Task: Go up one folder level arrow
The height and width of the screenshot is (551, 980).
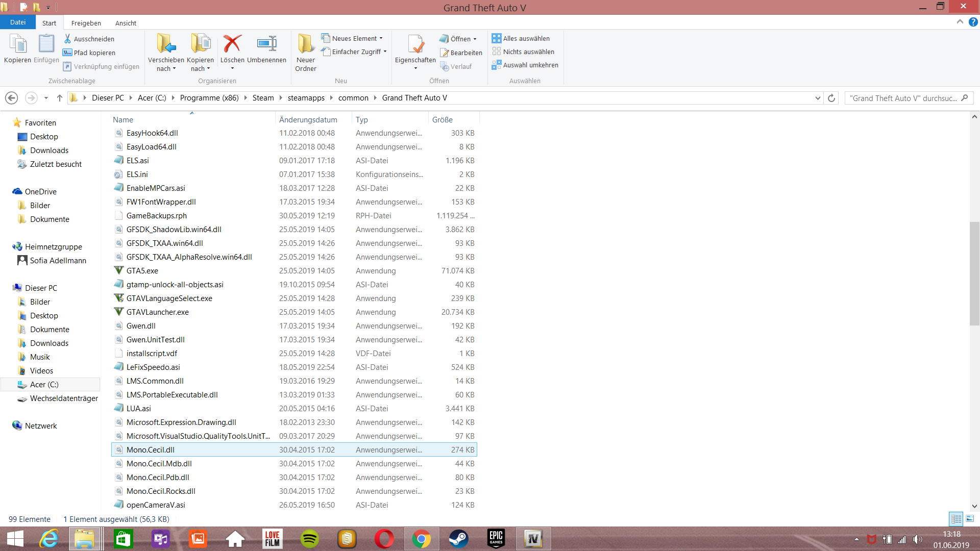Action: click(60, 98)
